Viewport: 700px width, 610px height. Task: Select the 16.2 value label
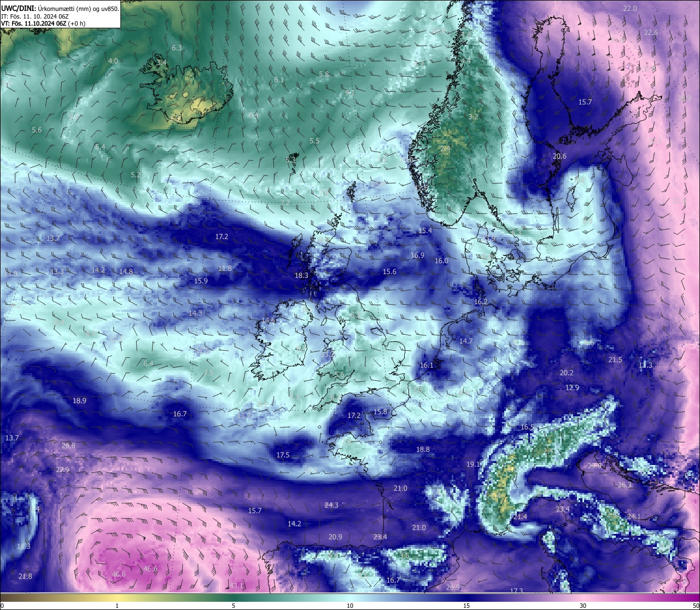[481, 301]
